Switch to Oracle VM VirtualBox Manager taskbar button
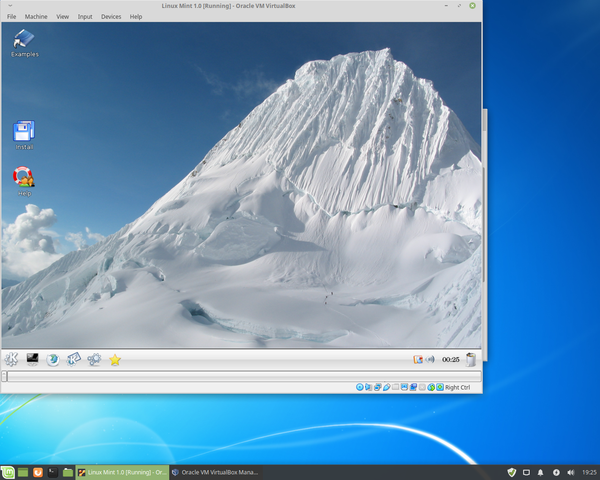 coord(215,472)
